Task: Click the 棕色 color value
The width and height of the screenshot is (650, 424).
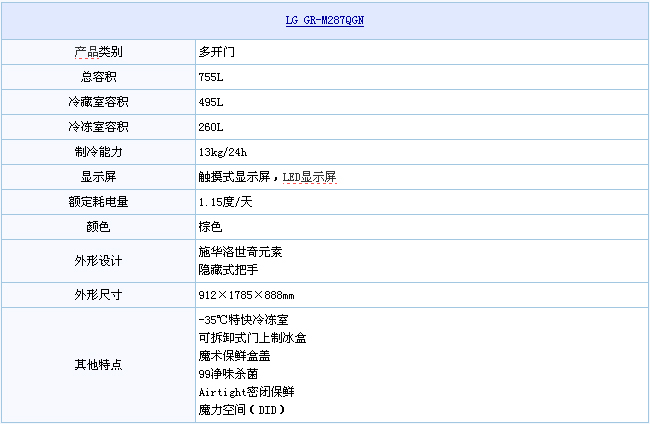Action: click(210, 227)
